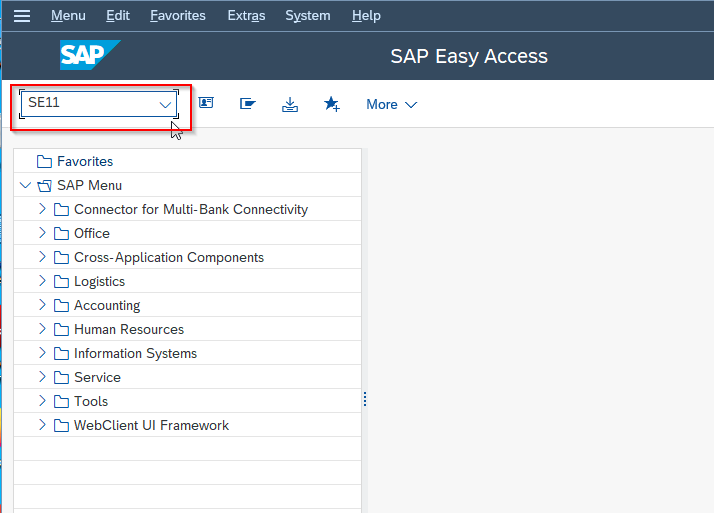Image resolution: width=714 pixels, height=513 pixels.
Task: Expand the Logistics folder
Action: coord(42,281)
